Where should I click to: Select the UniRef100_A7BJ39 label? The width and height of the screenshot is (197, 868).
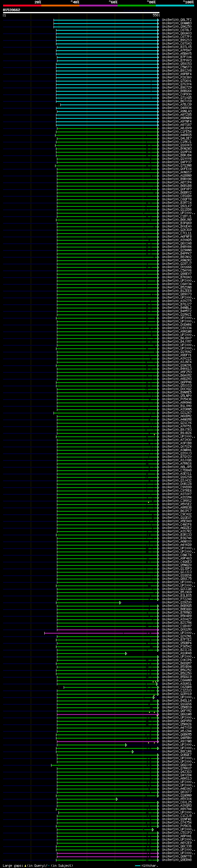pyautogui.click(x=176, y=104)
